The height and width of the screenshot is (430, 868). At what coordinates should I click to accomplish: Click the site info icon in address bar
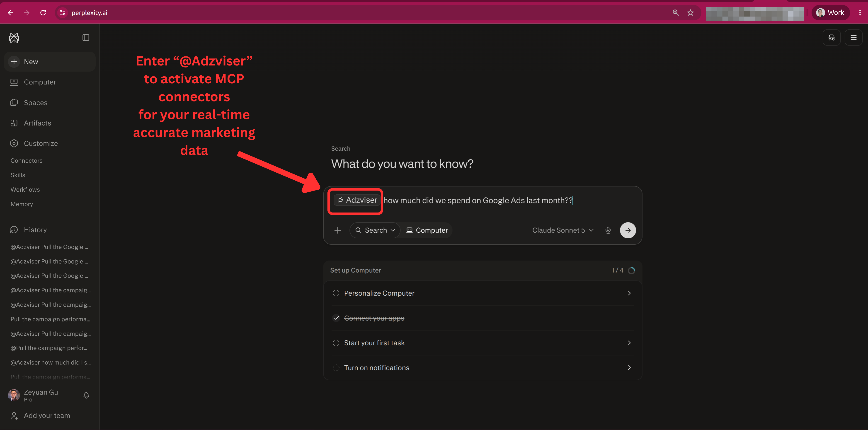pyautogui.click(x=62, y=13)
